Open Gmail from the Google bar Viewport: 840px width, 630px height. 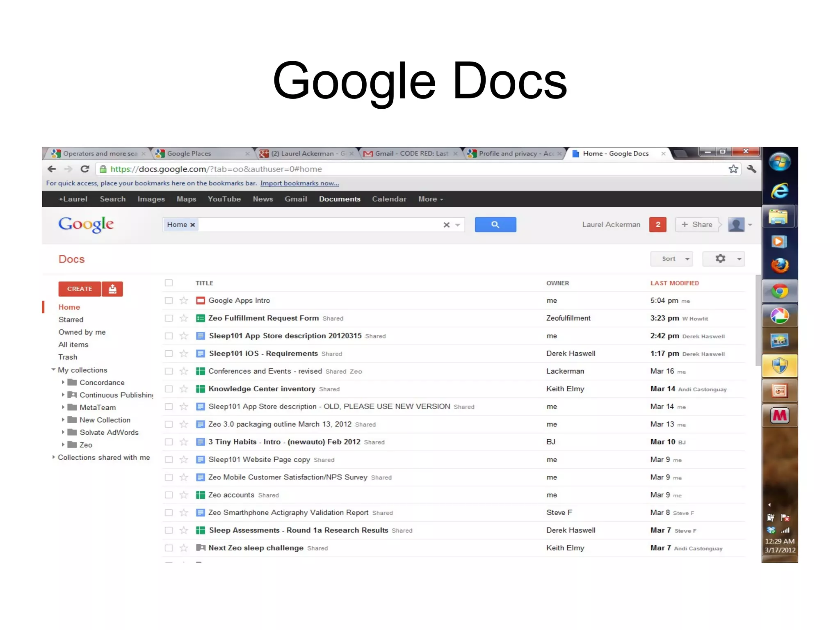point(296,199)
